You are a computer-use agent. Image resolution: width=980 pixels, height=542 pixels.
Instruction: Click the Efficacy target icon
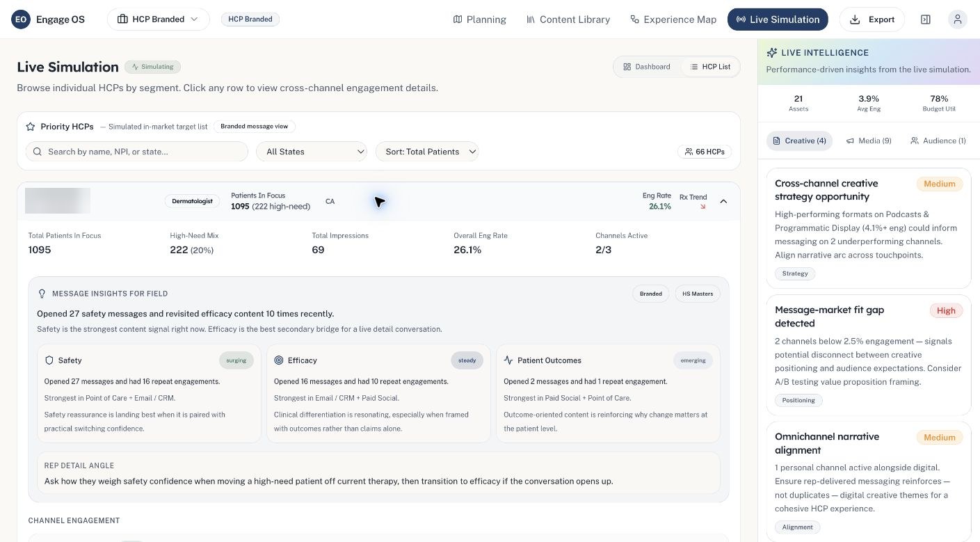(279, 360)
